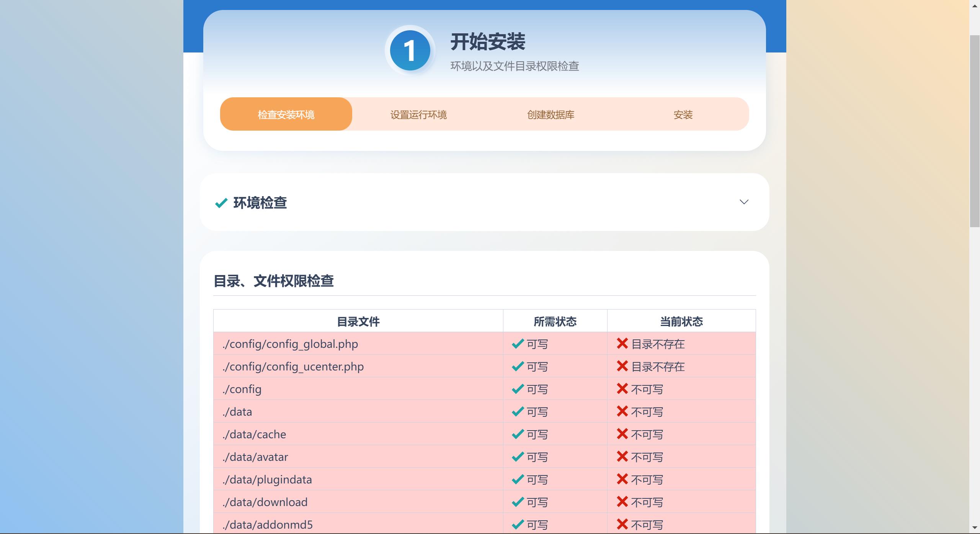Viewport: 980px width, 534px height.
Task: Click 不可写 status in ./data/cache row
Action: 647,434
